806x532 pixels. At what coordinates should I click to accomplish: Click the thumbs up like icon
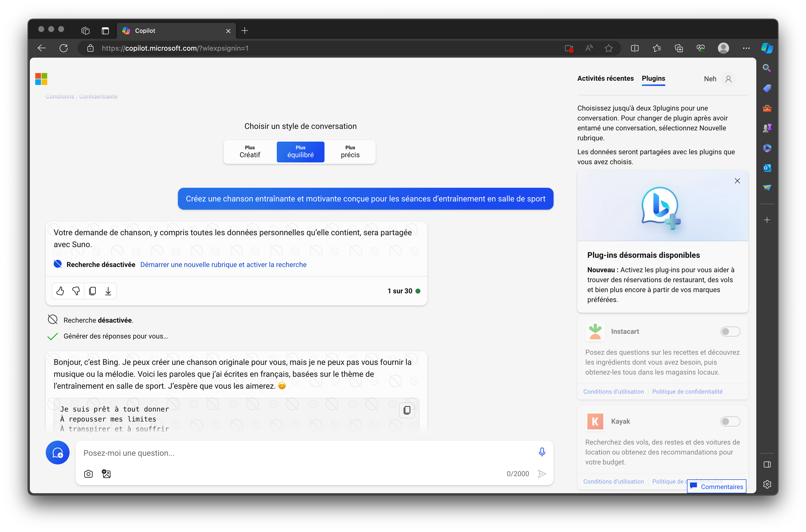click(x=60, y=291)
